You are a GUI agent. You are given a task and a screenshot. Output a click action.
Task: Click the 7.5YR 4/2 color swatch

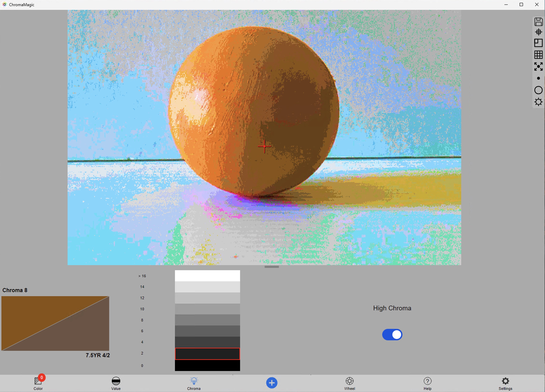[55, 324]
